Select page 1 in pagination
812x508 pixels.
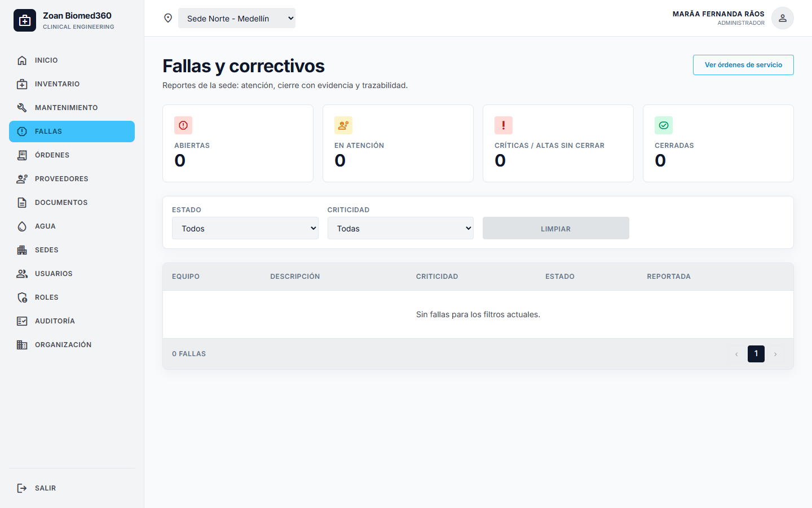click(756, 354)
